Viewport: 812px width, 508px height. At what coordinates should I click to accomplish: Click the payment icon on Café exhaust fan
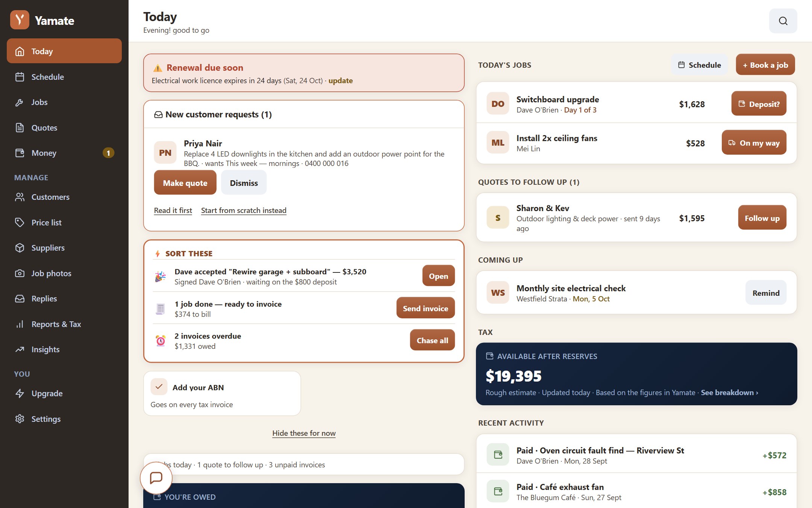[x=498, y=491]
